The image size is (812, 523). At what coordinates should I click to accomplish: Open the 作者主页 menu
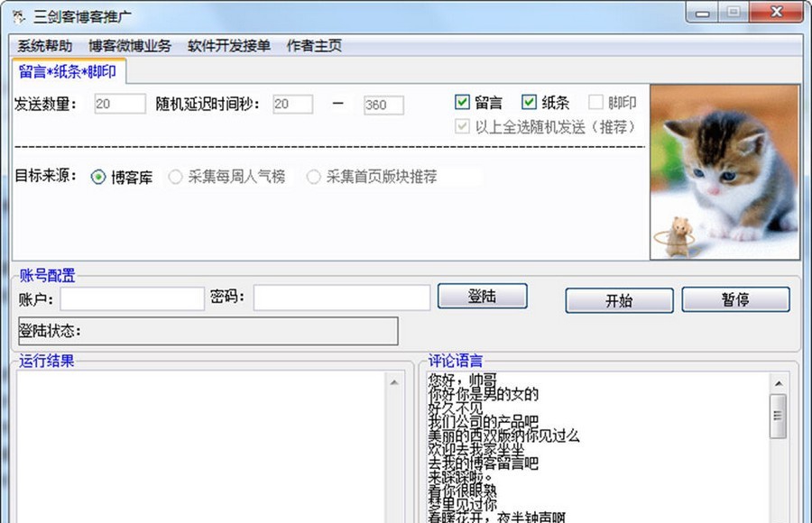(314, 46)
